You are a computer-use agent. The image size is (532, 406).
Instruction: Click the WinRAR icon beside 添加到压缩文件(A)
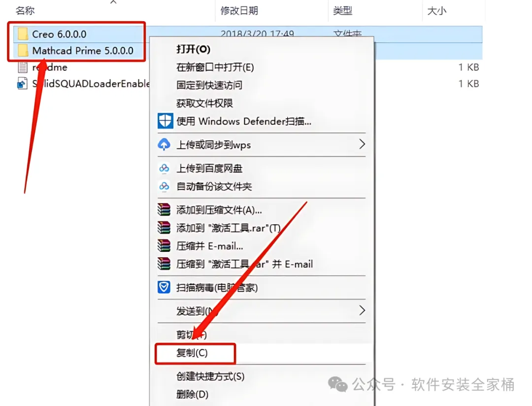coord(164,210)
